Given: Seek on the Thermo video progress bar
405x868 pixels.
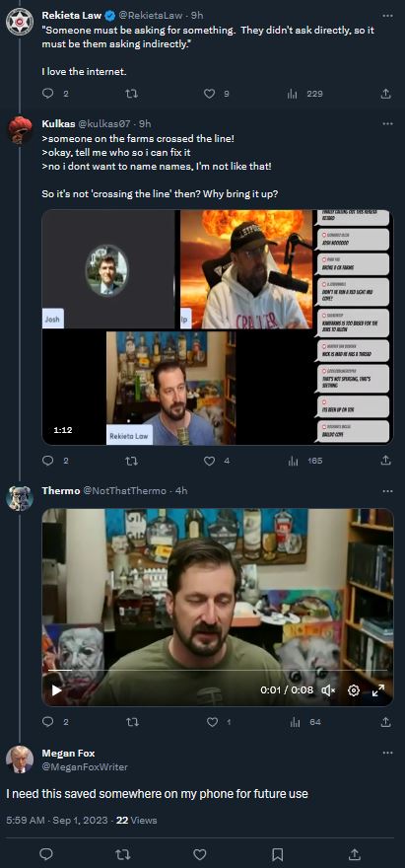Looking at the screenshot, I should (218, 671).
